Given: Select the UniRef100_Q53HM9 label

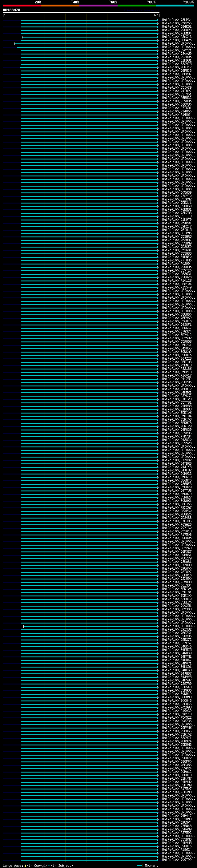Looking at the screenshot, I should [177, 243].
